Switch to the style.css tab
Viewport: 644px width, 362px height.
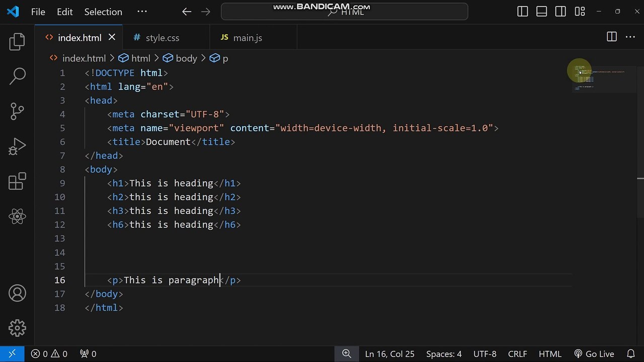(162, 38)
